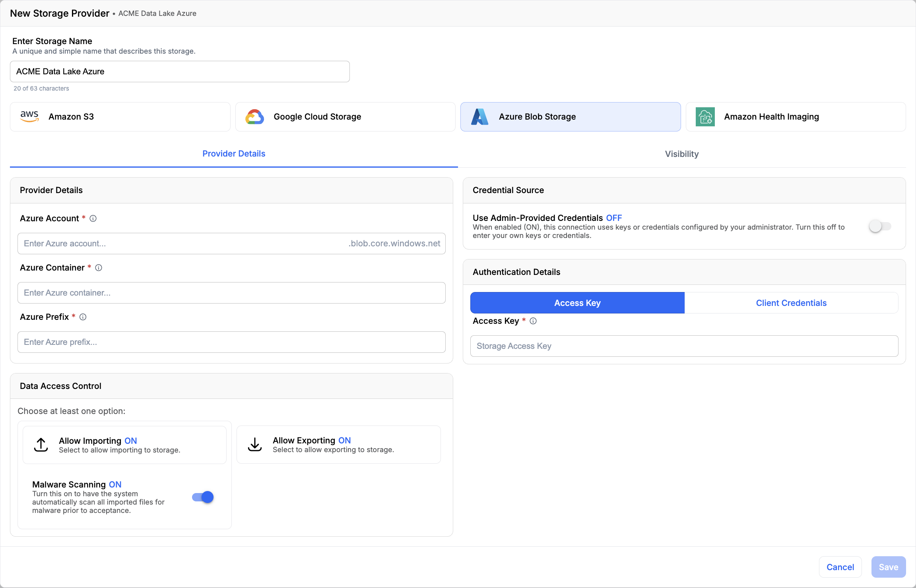Toggle the Allow Exporting option card
The width and height of the screenshot is (916, 588).
pyautogui.click(x=339, y=445)
